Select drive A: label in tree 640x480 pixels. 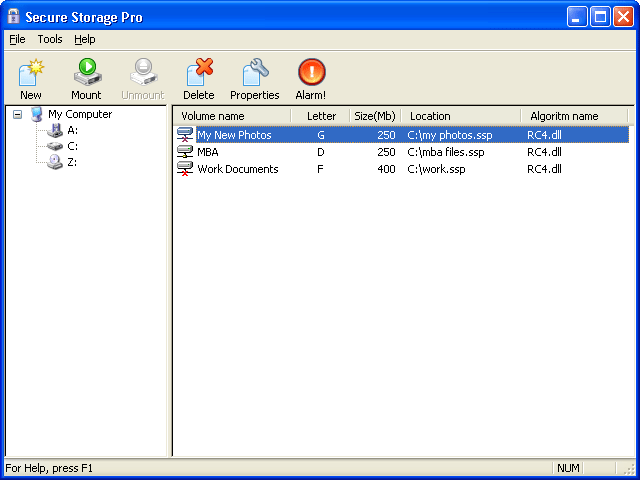tap(73, 130)
